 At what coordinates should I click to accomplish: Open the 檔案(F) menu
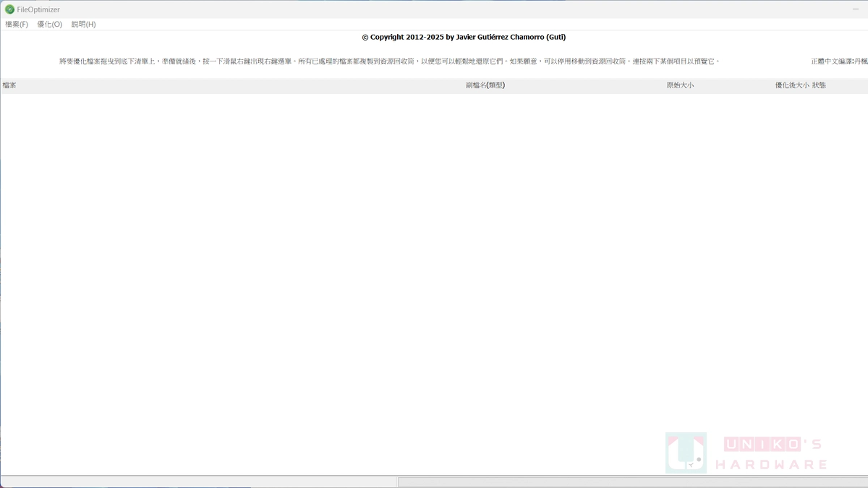tap(17, 25)
